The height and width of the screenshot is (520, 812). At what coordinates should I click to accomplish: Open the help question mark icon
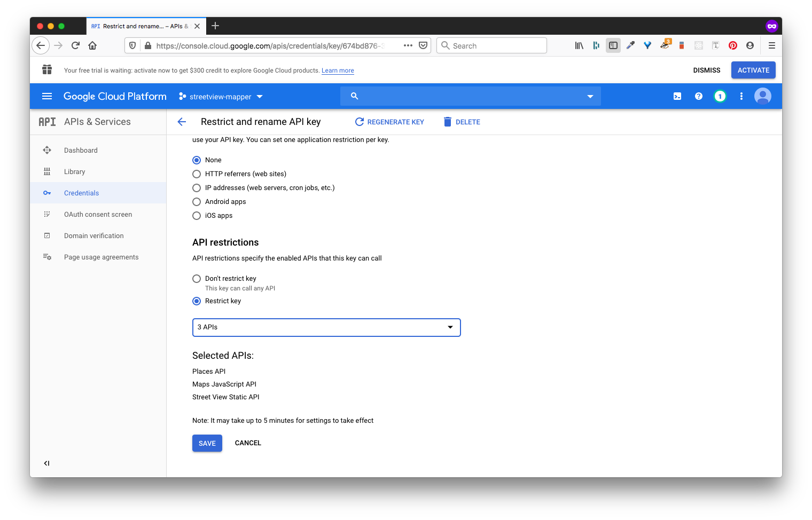pyautogui.click(x=698, y=96)
